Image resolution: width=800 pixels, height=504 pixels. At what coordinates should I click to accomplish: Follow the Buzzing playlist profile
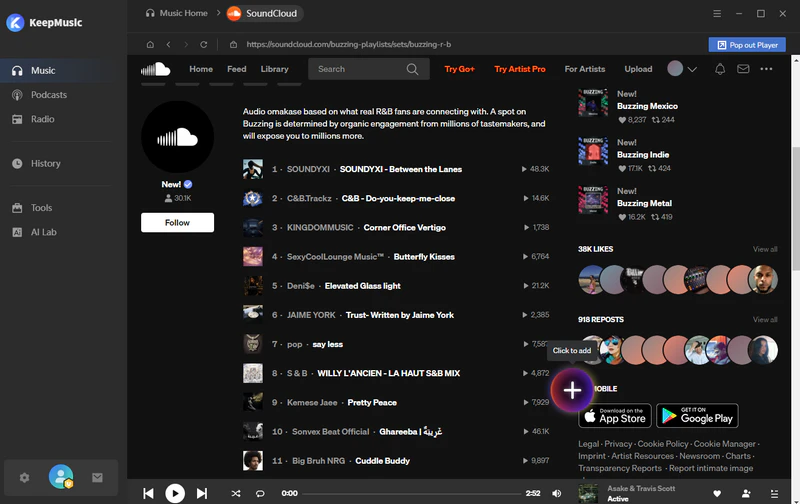click(178, 222)
